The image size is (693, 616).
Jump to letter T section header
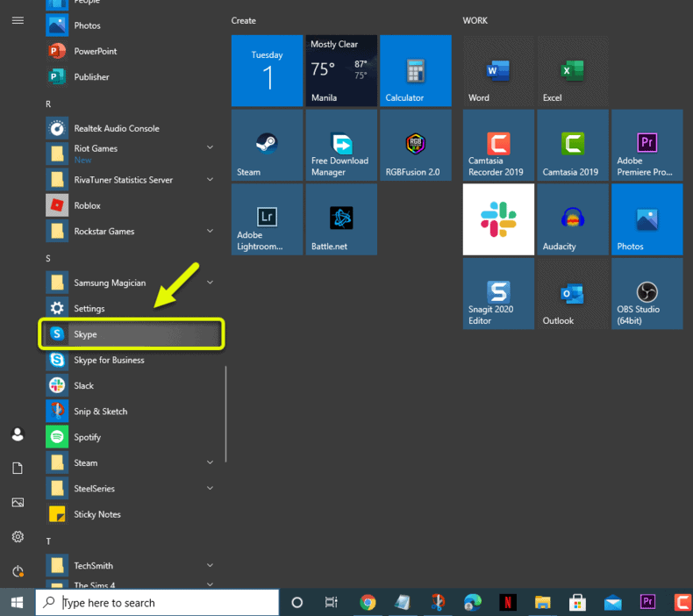click(x=48, y=541)
